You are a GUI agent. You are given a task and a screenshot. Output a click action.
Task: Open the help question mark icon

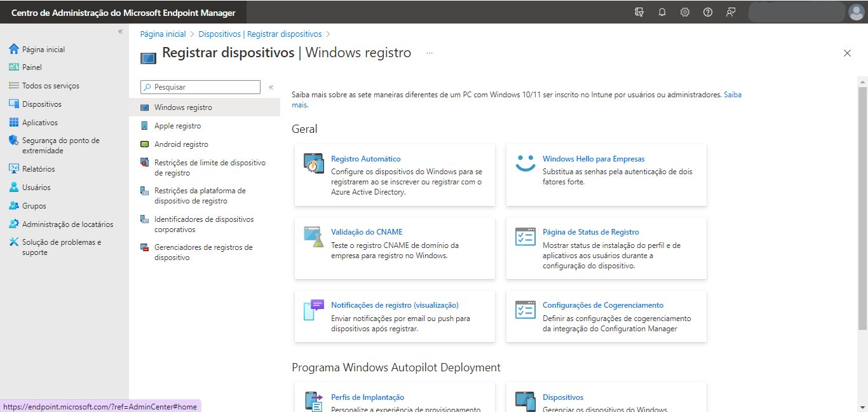pyautogui.click(x=708, y=12)
